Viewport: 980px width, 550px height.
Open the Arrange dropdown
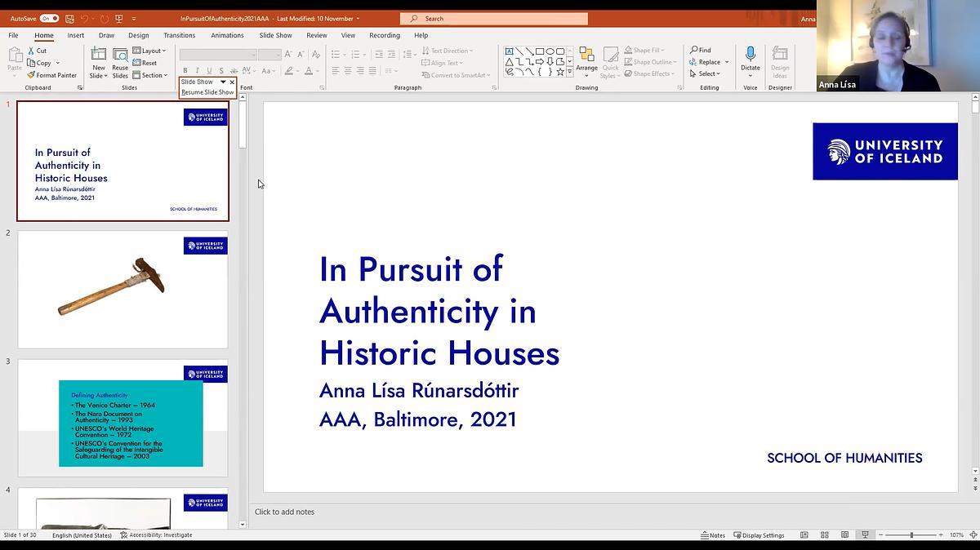pyautogui.click(x=586, y=62)
